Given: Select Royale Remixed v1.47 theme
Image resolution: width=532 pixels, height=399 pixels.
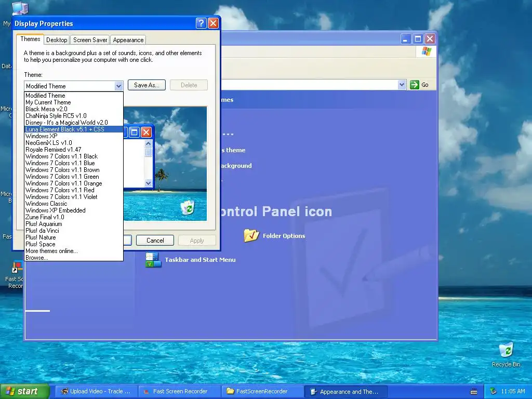Looking at the screenshot, I should [x=74, y=150].
